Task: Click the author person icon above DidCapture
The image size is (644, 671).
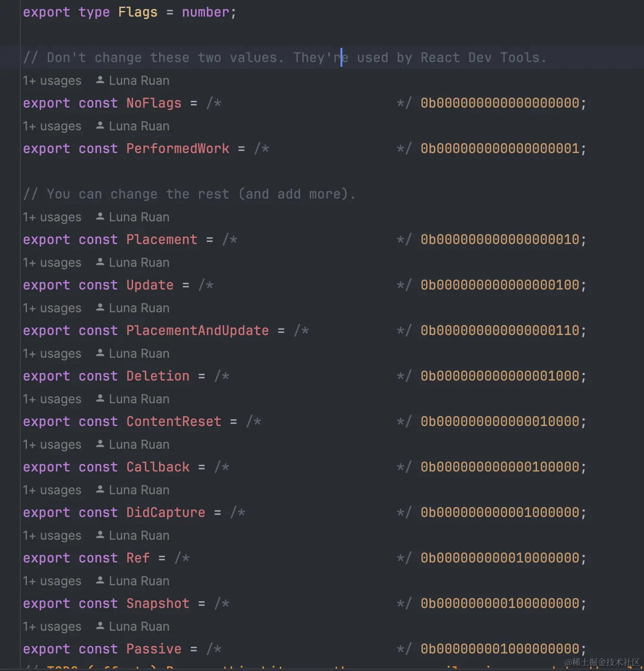Action: pos(100,490)
